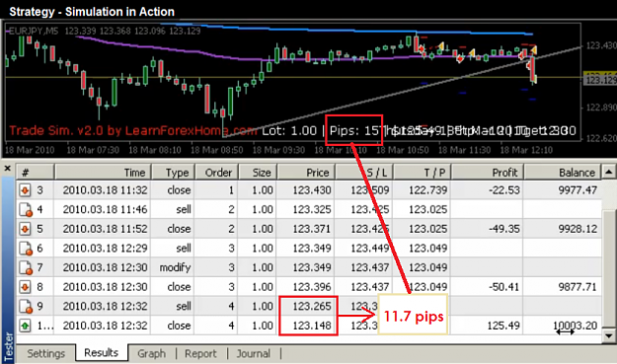Select time cell 2010.03.18 11:52
Screen dimensions: 617x364
click(x=105, y=229)
